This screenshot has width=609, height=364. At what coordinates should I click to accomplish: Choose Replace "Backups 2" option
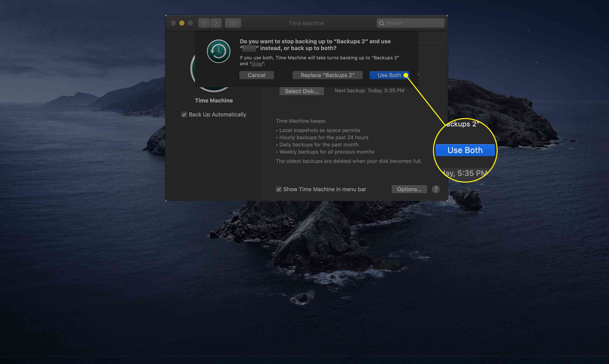(x=328, y=75)
